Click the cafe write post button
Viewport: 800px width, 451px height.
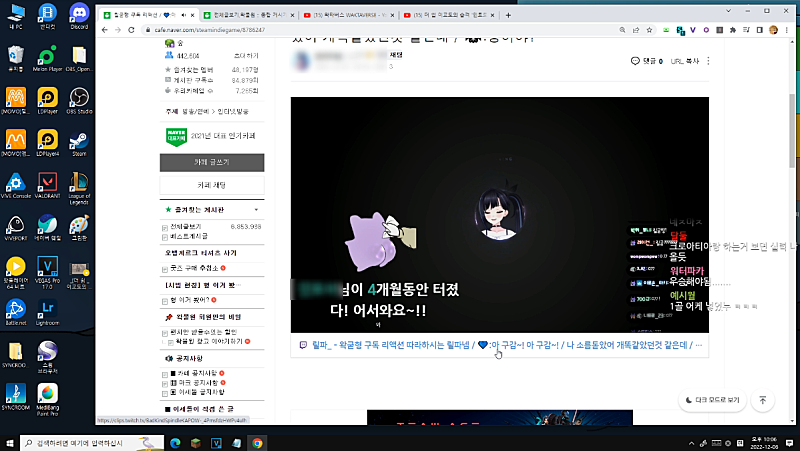click(x=212, y=162)
